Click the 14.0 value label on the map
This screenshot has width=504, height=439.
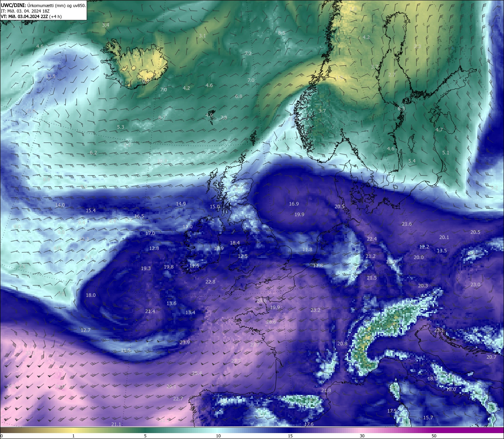[x=60, y=205]
